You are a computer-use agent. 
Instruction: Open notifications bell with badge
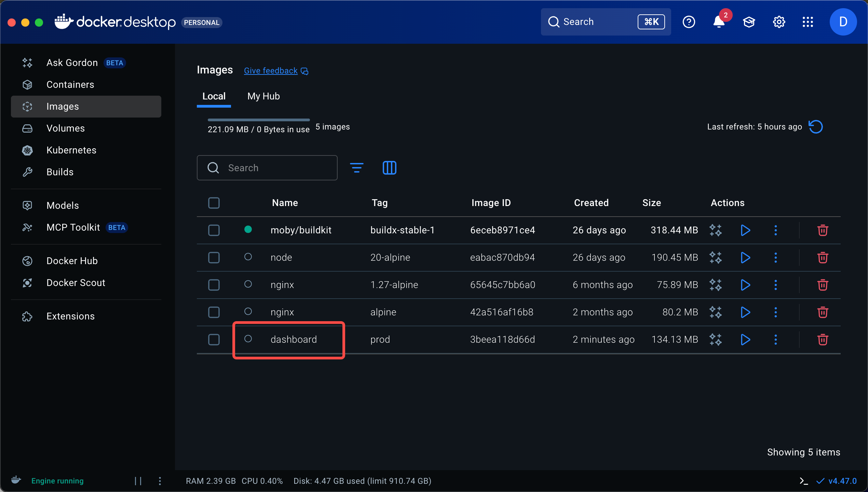pyautogui.click(x=719, y=22)
